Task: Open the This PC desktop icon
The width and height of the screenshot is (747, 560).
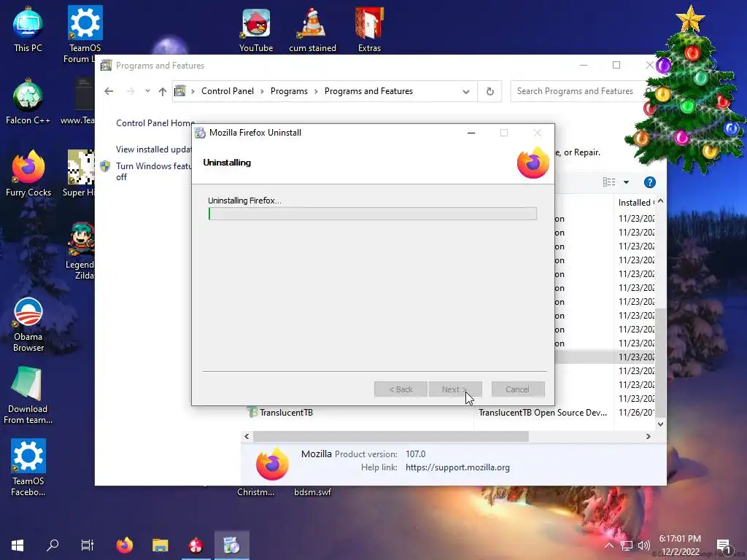Action: coord(28,30)
